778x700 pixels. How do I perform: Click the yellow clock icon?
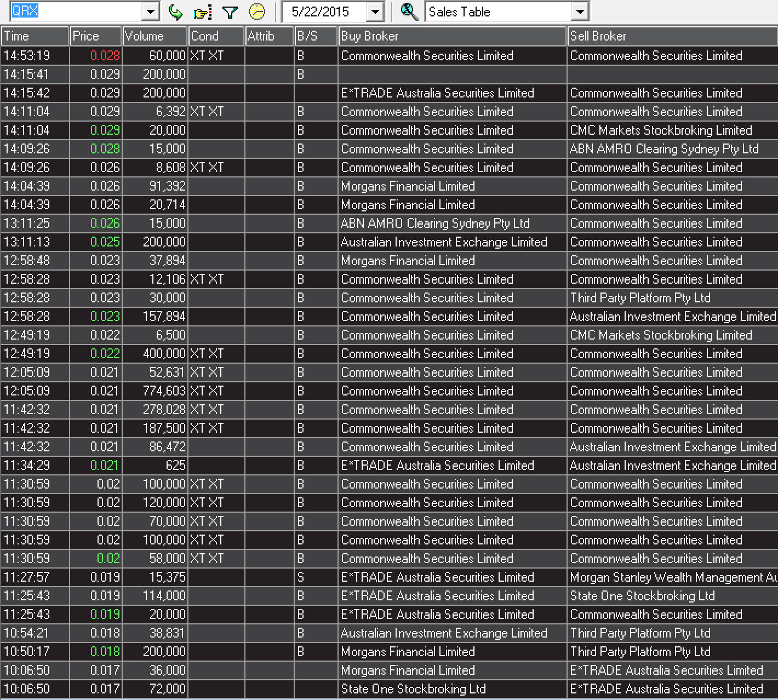pos(257,12)
